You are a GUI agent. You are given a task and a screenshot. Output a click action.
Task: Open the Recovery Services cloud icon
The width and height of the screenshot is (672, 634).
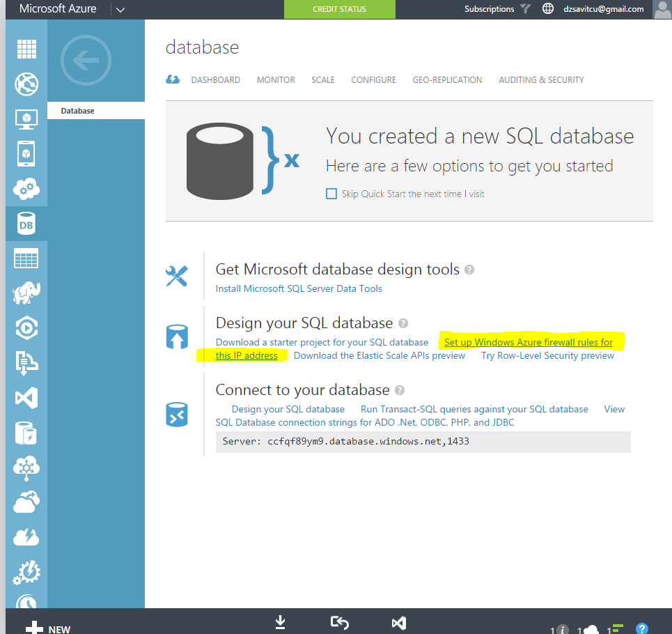[x=26, y=502]
